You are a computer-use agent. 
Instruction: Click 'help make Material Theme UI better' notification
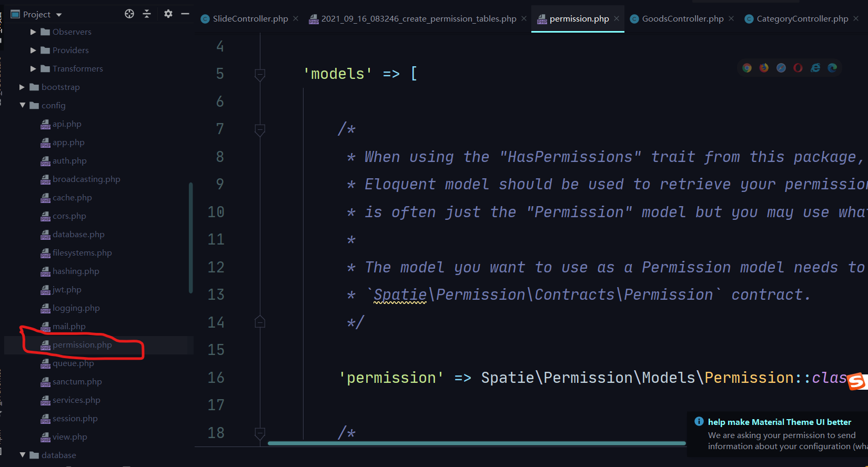779,422
